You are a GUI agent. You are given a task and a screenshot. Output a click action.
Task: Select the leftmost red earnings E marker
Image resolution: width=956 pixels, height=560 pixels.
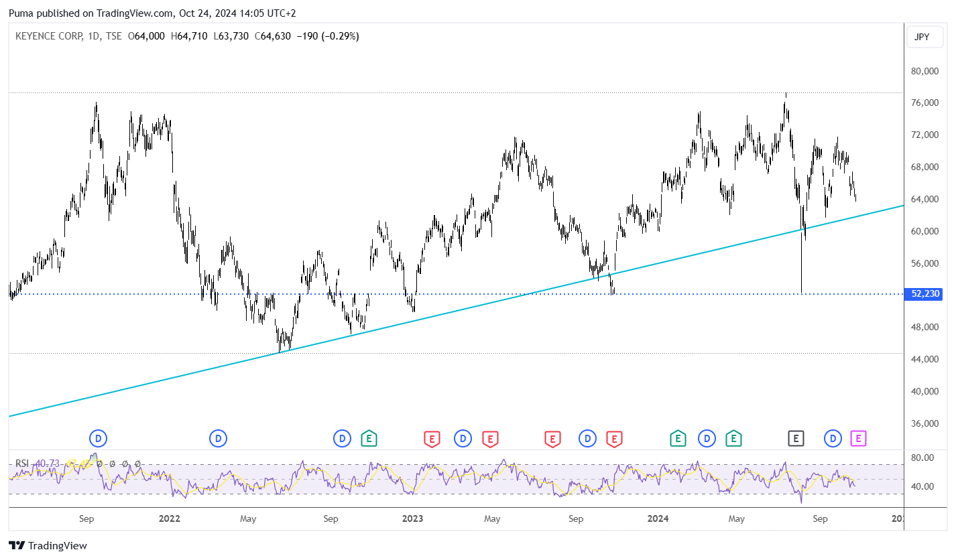click(432, 439)
